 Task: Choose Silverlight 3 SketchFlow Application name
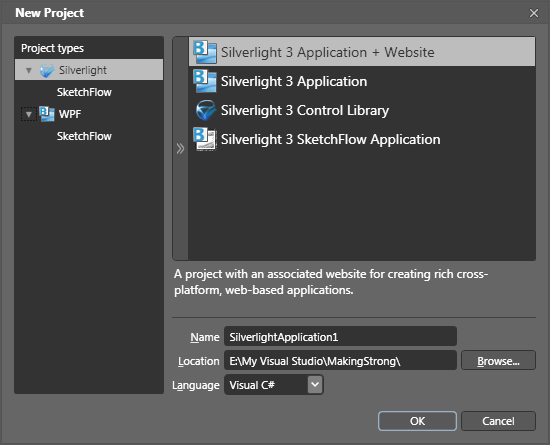330,140
